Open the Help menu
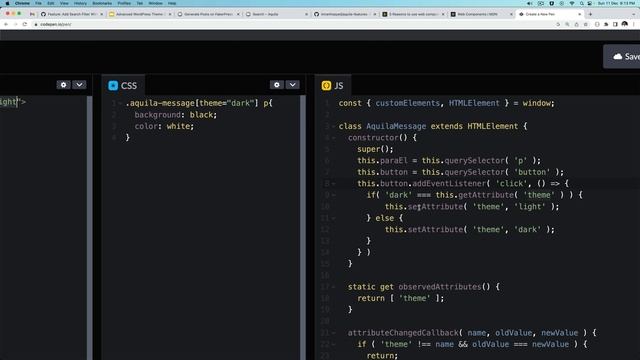The width and height of the screenshot is (640, 360). (x=172, y=3)
